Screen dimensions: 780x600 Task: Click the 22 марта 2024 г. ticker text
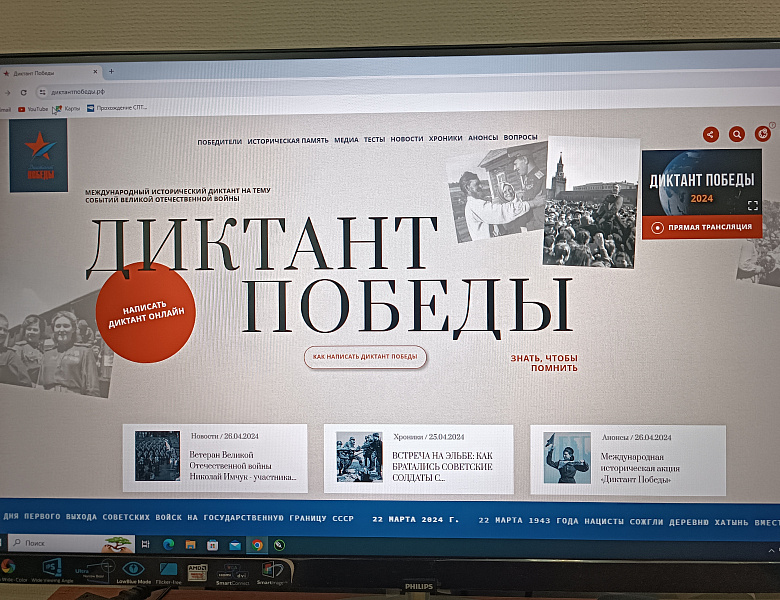[415, 519]
